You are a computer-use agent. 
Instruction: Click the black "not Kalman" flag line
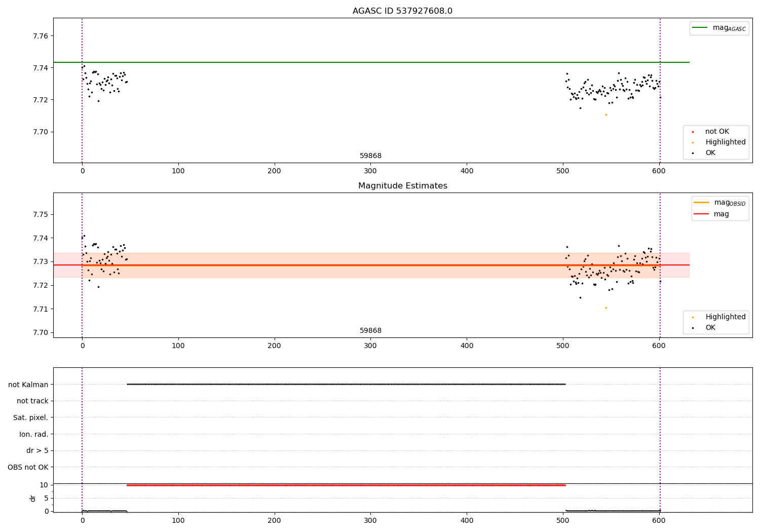tap(346, 384)
